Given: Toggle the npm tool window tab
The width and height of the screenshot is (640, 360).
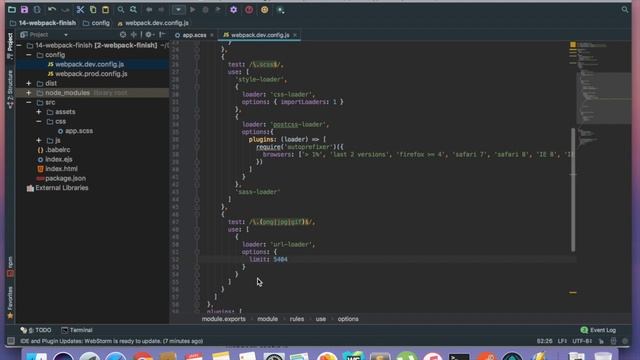Looking at the screenshot, I should point(10,267).
